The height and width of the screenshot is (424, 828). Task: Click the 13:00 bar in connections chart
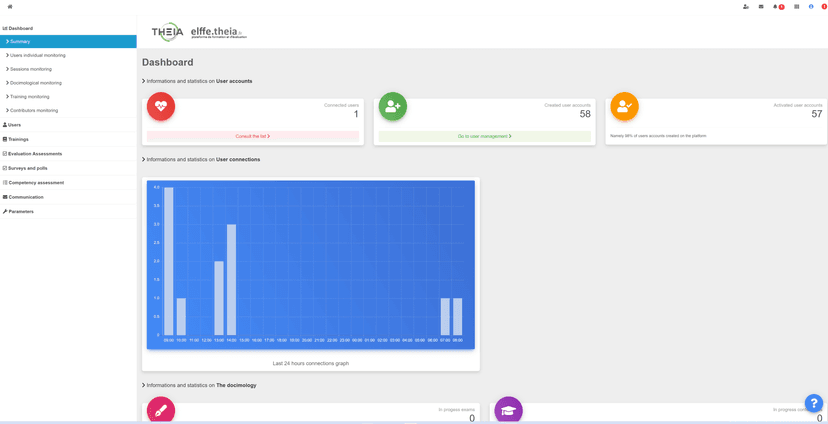(x=219, y=298)
